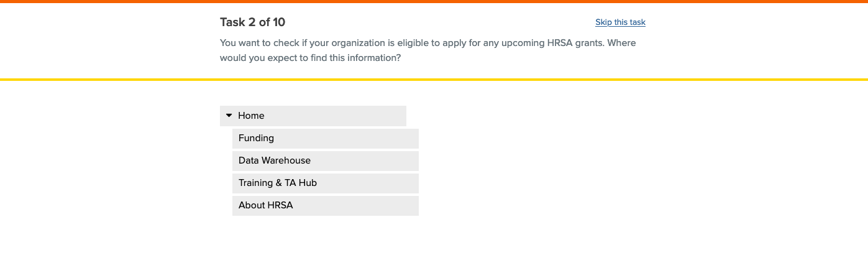This screenshot has height=255, width=868.
Task: Select Funding as the answer
Action: [x=325, y=138]
